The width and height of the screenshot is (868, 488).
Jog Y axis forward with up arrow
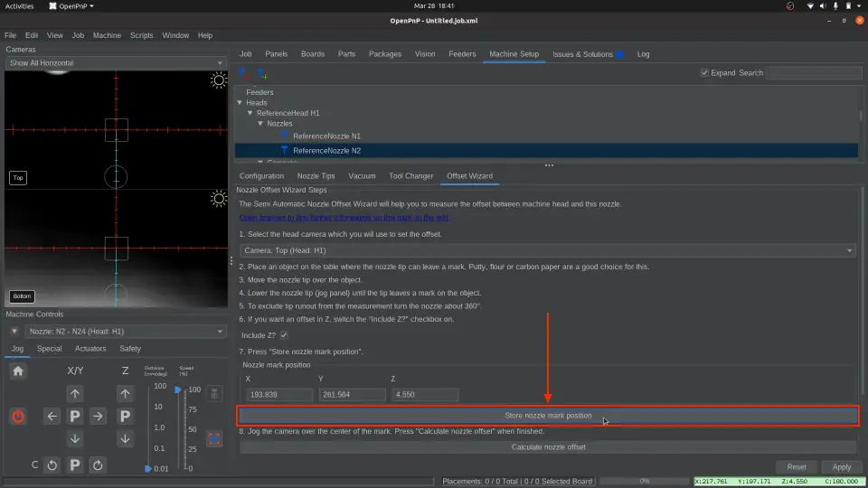(x=75, y=393)
